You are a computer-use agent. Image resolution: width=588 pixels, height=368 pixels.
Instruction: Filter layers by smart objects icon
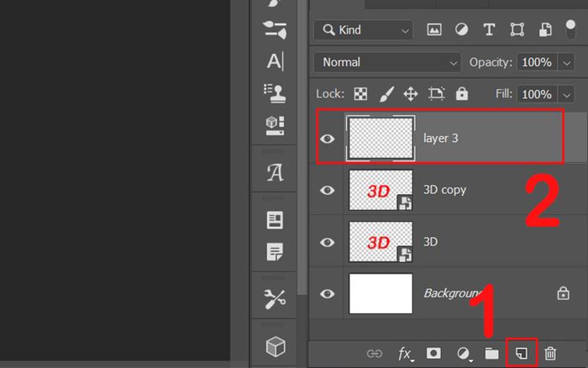tap(545, 29)
